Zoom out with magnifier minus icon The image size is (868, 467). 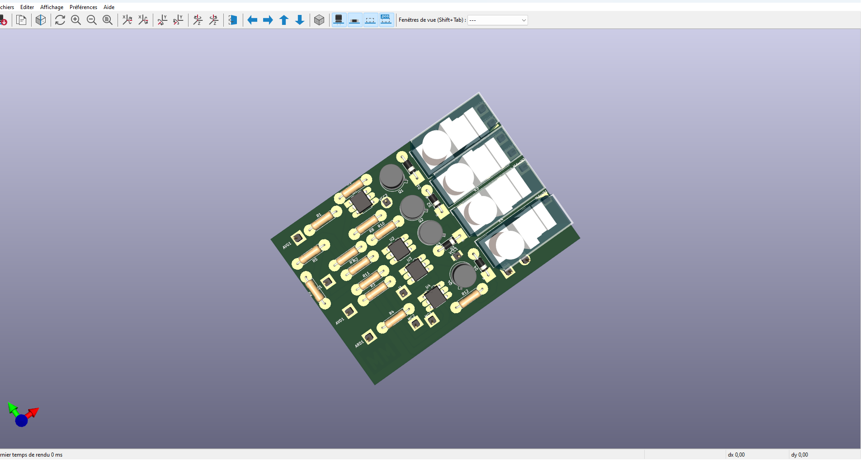coord(92,20)
